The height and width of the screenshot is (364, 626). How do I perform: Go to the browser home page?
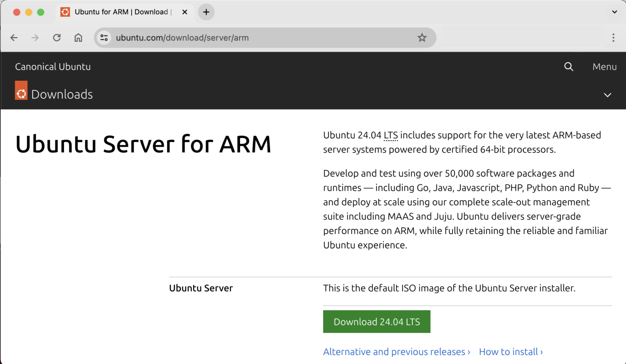[x=78, y=38]
